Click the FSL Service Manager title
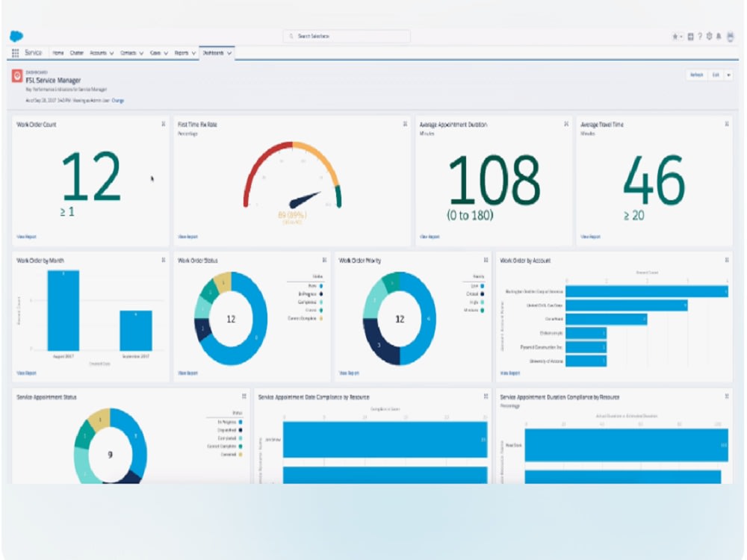 [53, 81]
